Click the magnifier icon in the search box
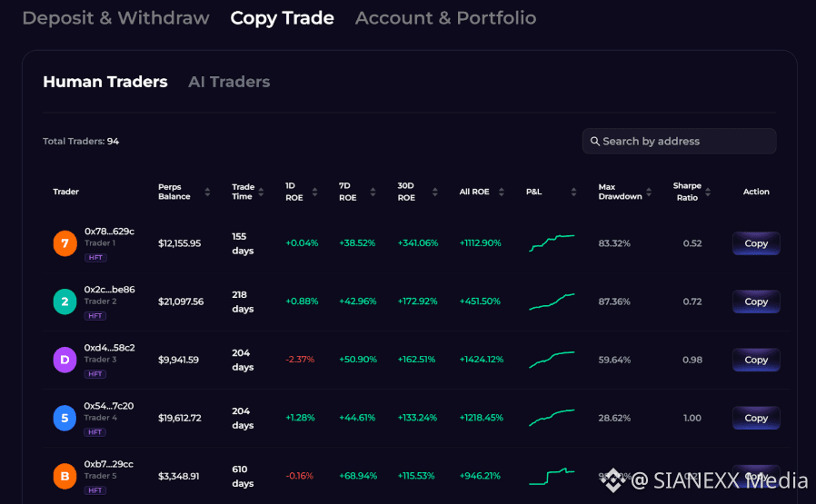816x504 pixels. coord(595,142)
